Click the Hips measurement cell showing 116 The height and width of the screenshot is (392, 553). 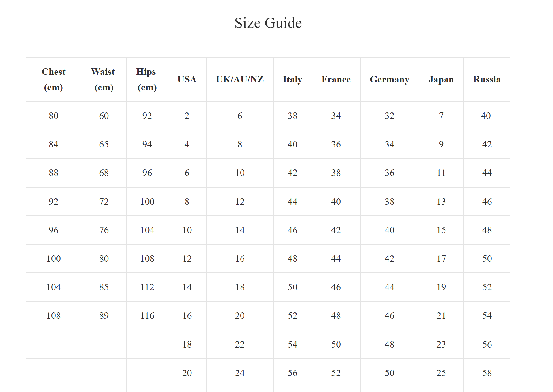tap(147, 316)
